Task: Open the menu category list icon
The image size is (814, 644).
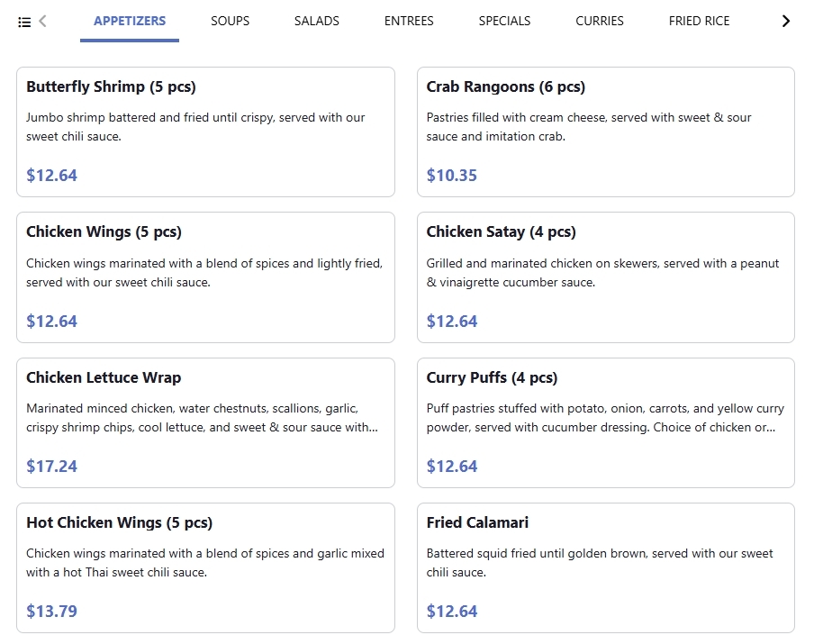Action: tap(24, 22)
